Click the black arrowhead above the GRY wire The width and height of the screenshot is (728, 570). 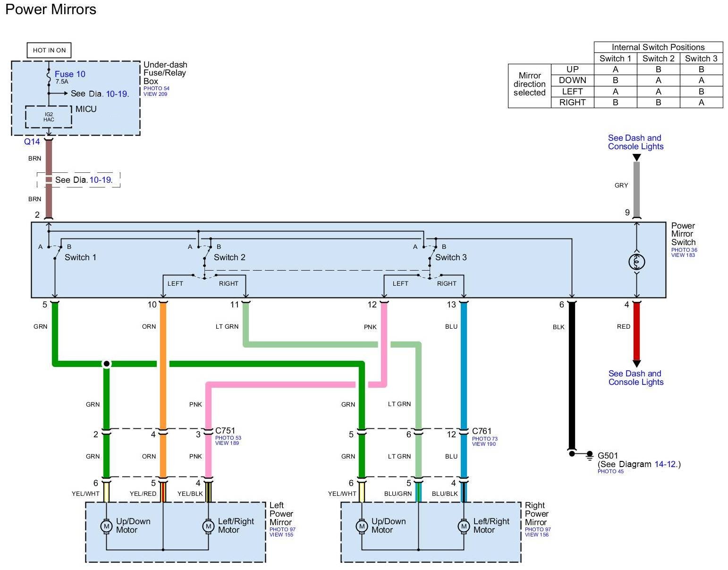click(x=636, y=158)
